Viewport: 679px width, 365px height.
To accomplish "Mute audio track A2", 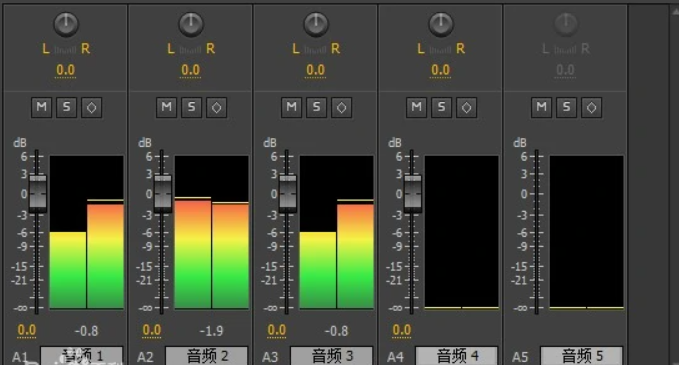I will point(167,107).
